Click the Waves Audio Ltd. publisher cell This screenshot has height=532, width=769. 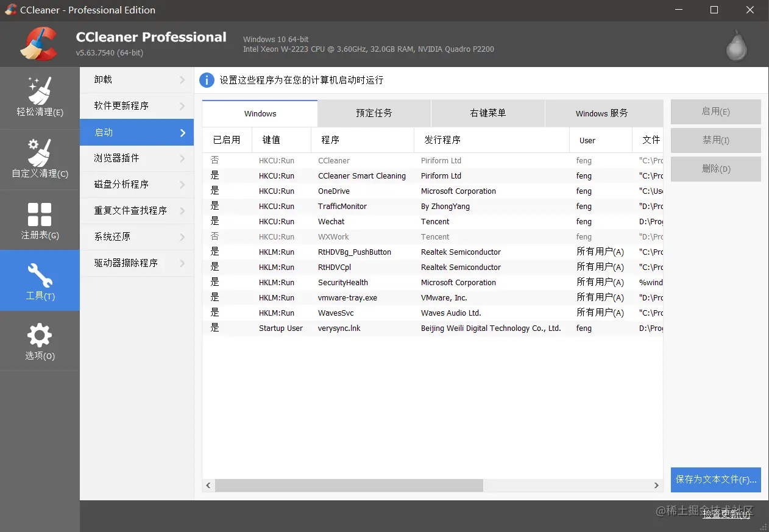[451, 313]
